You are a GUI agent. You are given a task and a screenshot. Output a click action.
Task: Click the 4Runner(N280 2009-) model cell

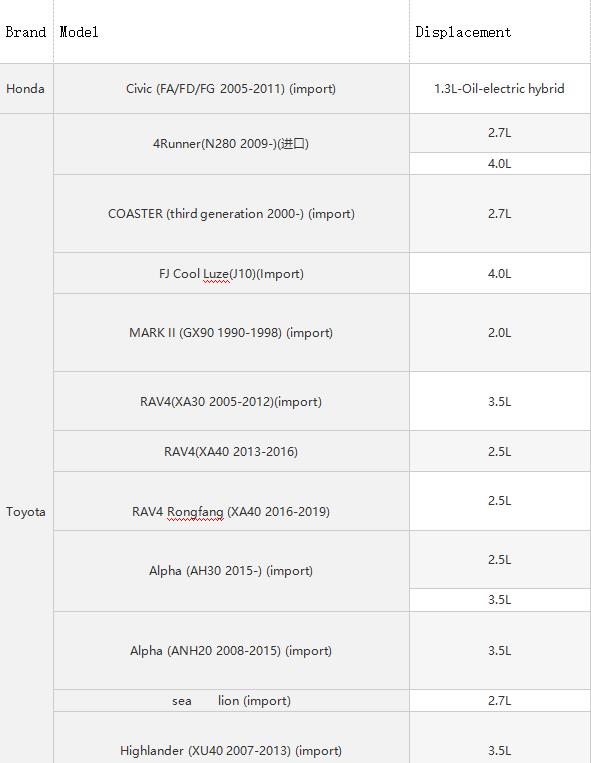pos(232,144)
